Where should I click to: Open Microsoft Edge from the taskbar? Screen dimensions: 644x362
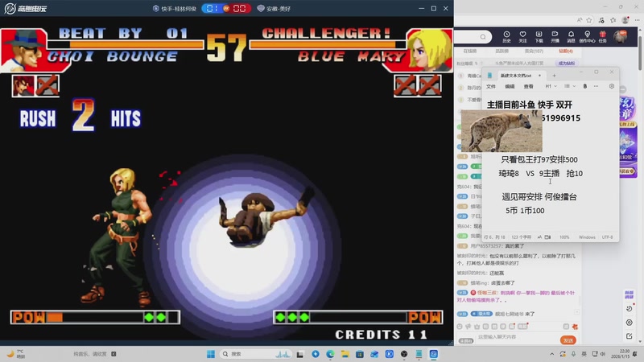[330, 354]
